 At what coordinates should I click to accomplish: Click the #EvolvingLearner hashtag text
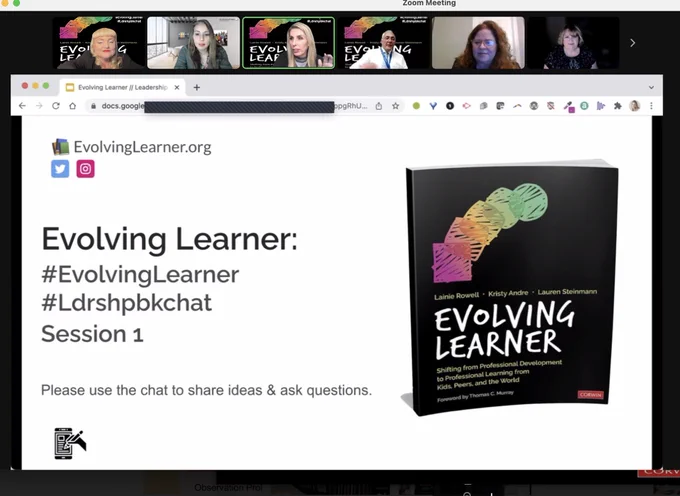coord(140,274)
